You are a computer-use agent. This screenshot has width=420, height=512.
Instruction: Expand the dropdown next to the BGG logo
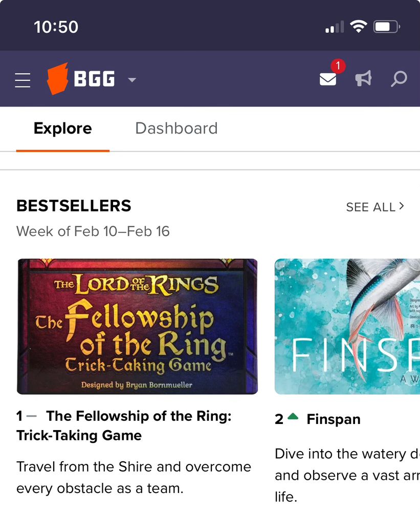click(x=131, y=80)
